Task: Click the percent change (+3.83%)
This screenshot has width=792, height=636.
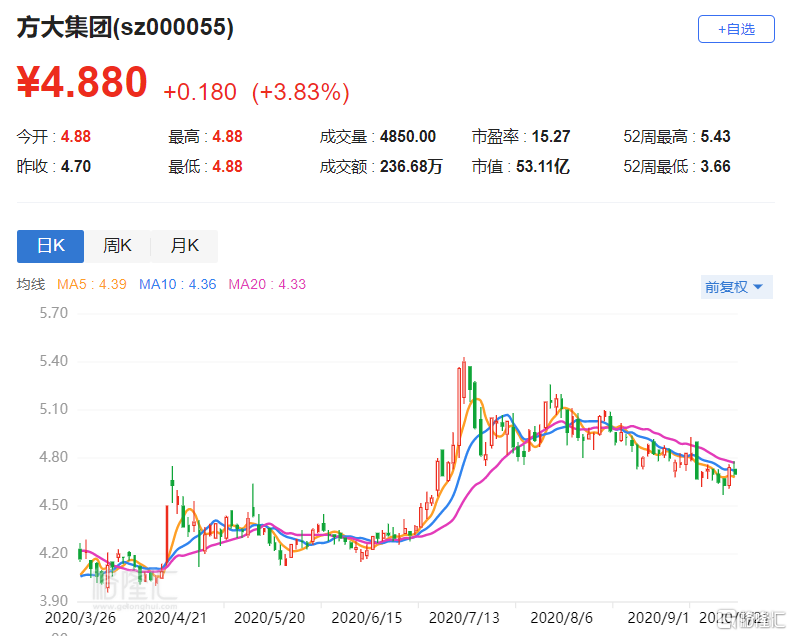Action: pos(301,92)
